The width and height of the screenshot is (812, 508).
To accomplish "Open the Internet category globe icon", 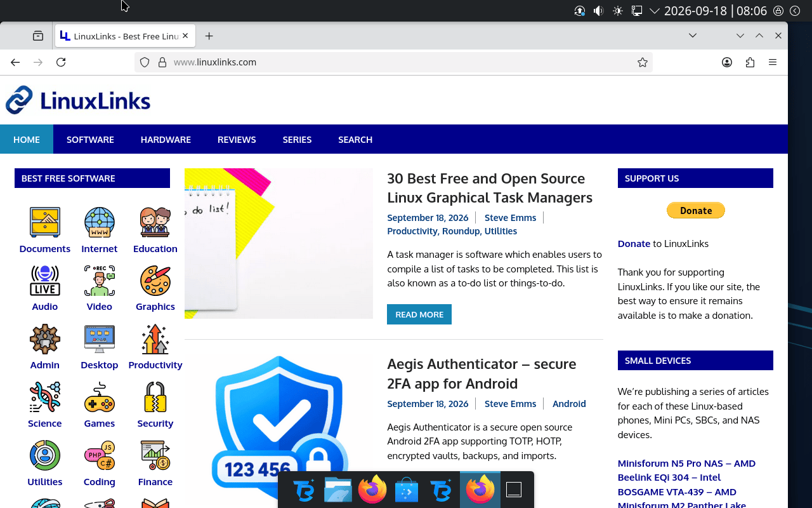I will click(100, 222).
